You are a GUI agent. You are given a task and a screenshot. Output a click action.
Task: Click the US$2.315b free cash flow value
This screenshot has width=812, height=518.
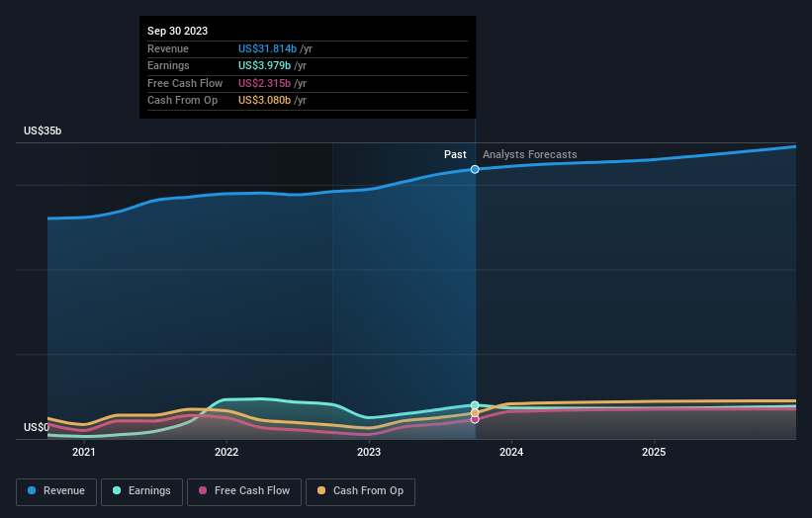click(x=265, y=83)
